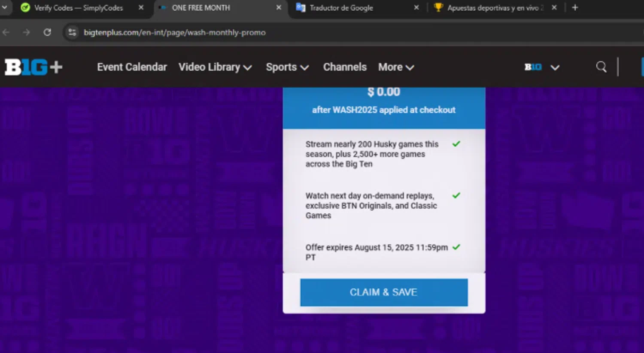The width and height of the screenshot is (644, 353).
Task: Open site info icon in address bar
Action: pos(72,32)
